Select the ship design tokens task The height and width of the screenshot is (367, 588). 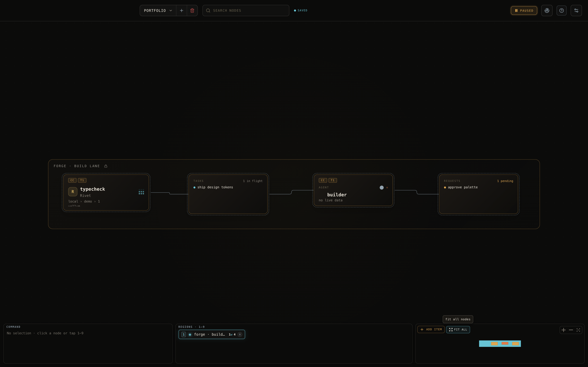tap(215, 187)
